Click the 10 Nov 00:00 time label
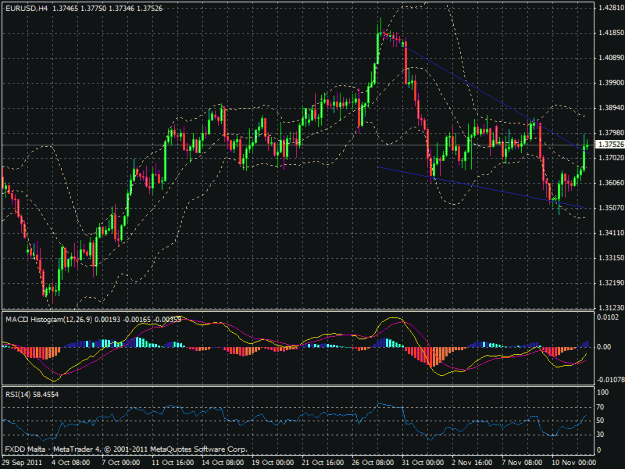The height and width of the screenshot is (469, 625). coord(574,462)
